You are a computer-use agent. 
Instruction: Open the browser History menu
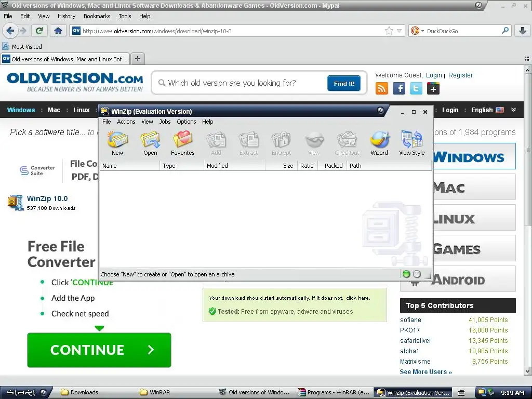coord(66,16)
